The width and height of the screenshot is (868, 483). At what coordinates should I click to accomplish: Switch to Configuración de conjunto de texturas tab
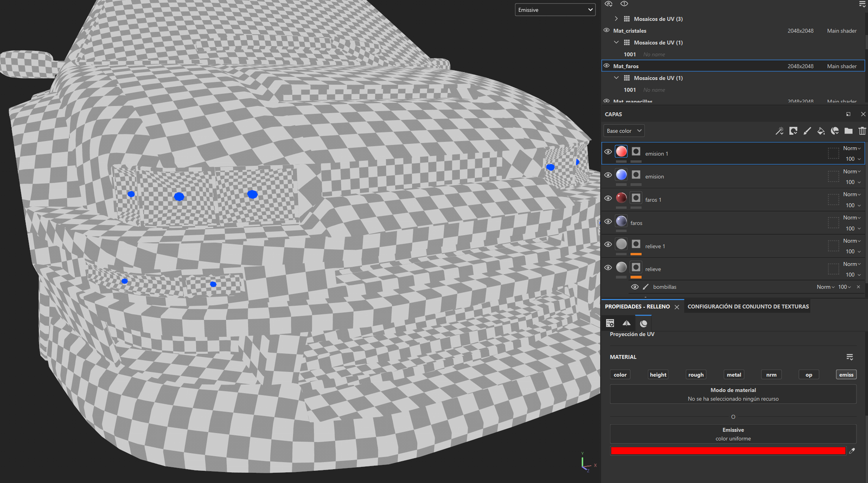(x=748, y=306)
